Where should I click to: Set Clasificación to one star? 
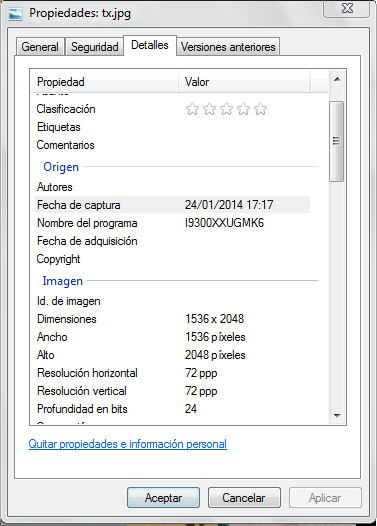[192, 109]
